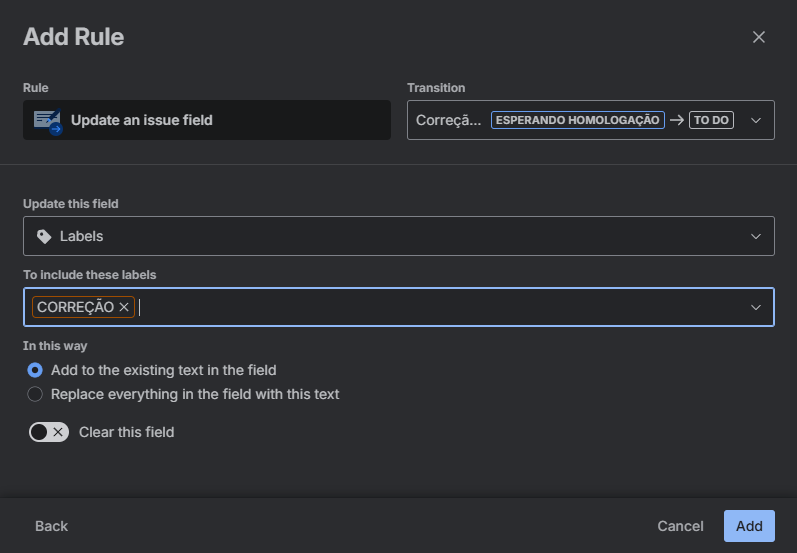Click inside the labels input field

click(x=440, y=308)
